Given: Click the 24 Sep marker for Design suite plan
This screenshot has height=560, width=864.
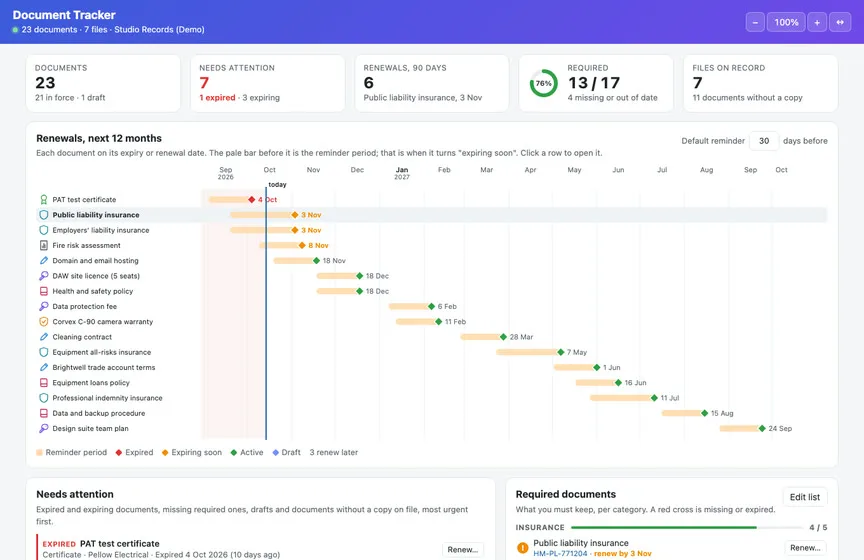Looking at the screenshot, I should pyautogui.click(x=762, y=428).
